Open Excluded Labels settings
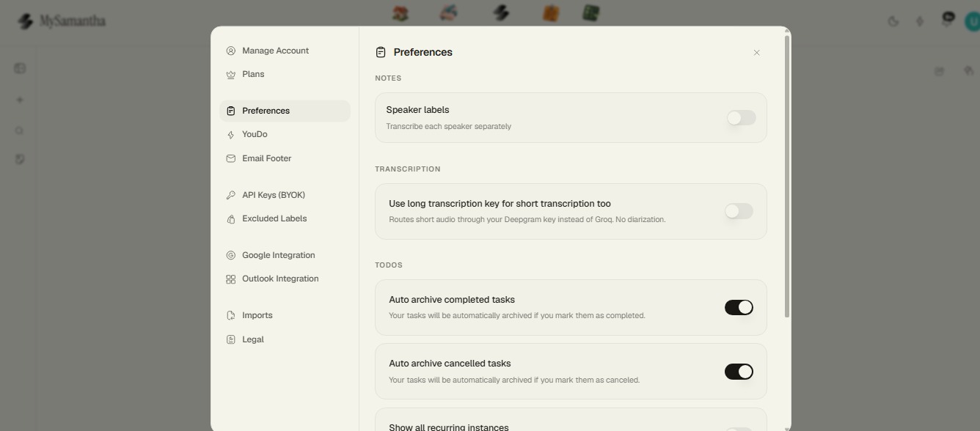 [x=285, y=218]
